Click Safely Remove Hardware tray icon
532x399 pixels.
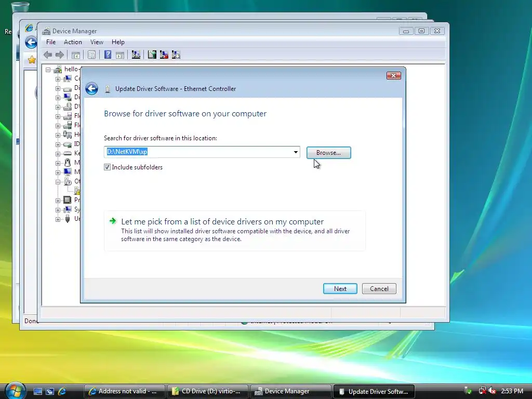click(468, 391)
